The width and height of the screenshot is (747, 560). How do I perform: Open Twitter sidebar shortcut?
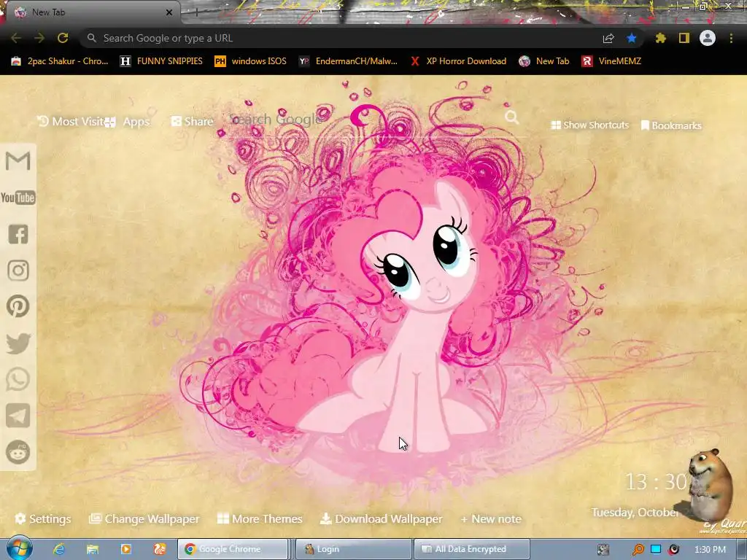(x=18, y=343)
